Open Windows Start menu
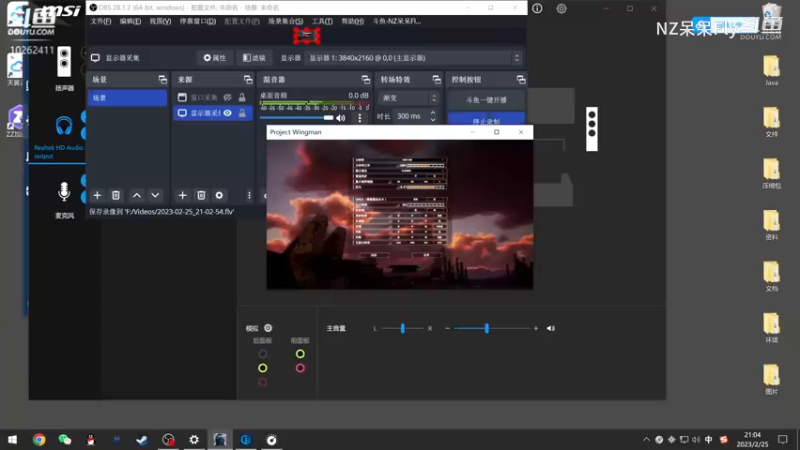 [x=12, y=439]
